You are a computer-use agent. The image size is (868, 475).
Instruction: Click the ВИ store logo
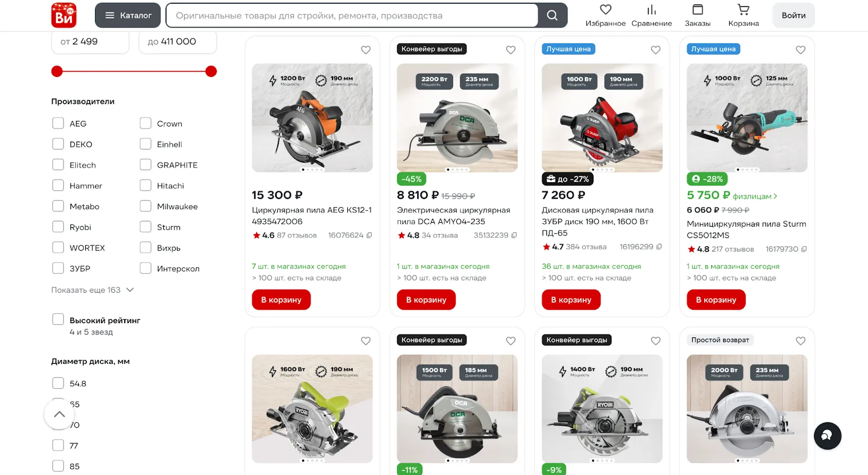(x=64, y=15)
